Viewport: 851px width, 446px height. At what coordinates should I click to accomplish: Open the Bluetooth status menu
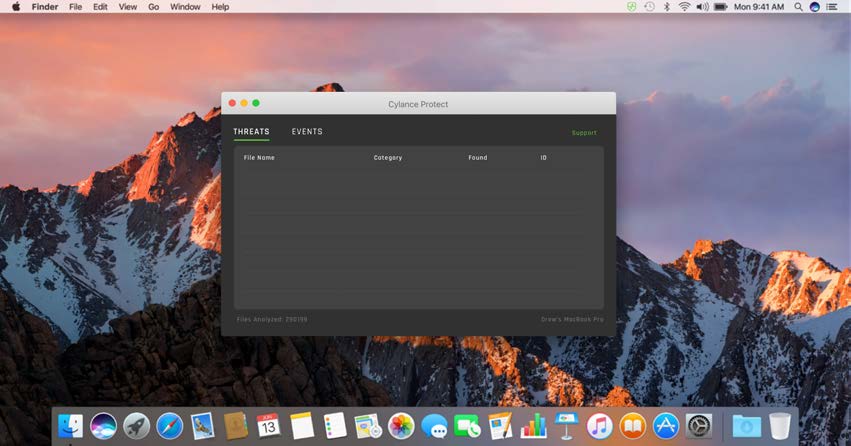click(667, 7)
